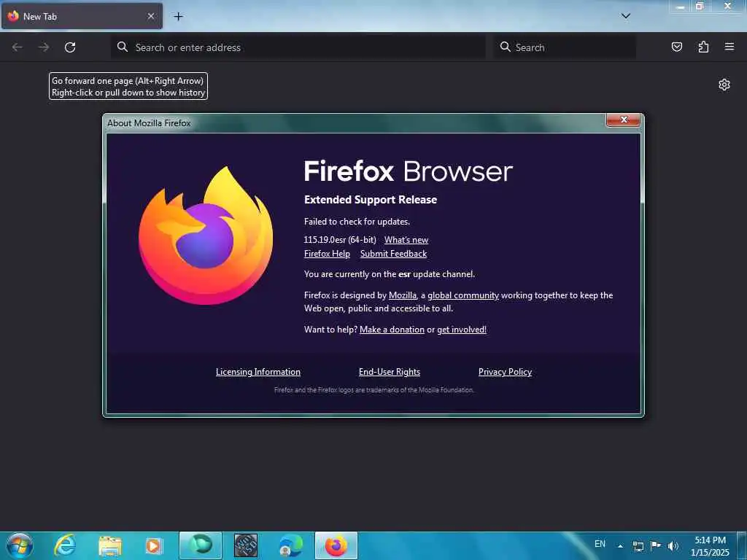Click the version text 115.19.0esr (64-bit)
Screen dimensions: 747x560
340,240
